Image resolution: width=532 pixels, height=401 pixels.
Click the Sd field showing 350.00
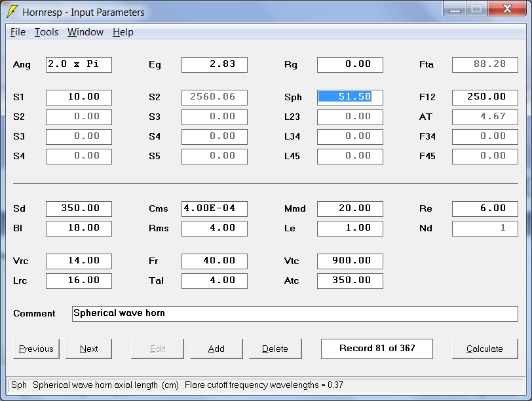[79, 209]
